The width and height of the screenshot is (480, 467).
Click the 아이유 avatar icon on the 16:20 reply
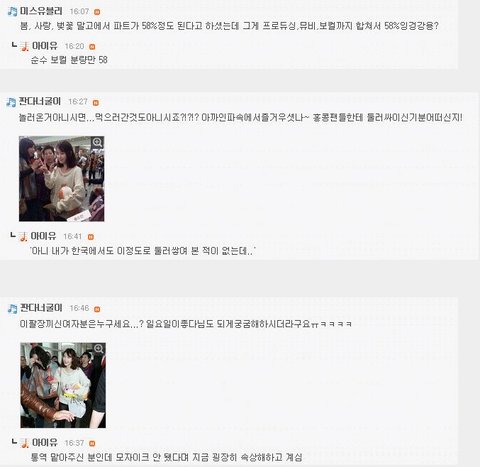point(24,46)
